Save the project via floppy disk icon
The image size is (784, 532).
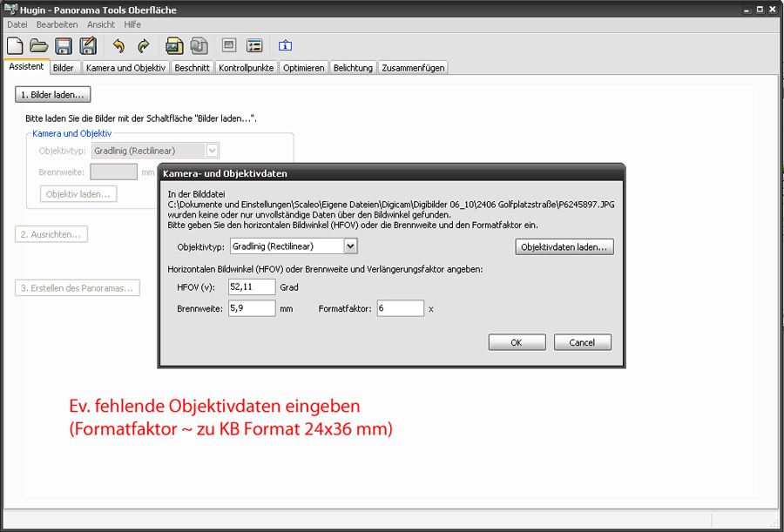63,46
